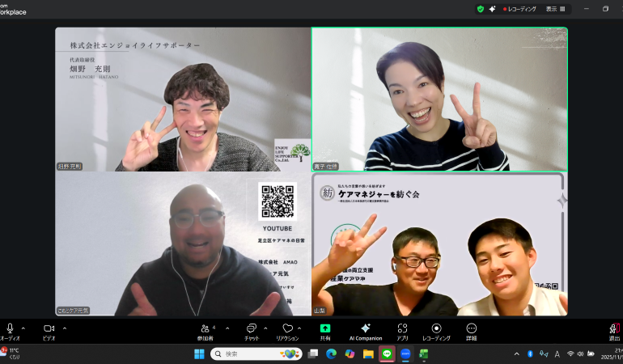The width and height of the screenshot is (623, 364).
Task: Open the リアクション reactions heart icon
Action: pos(287,328)
